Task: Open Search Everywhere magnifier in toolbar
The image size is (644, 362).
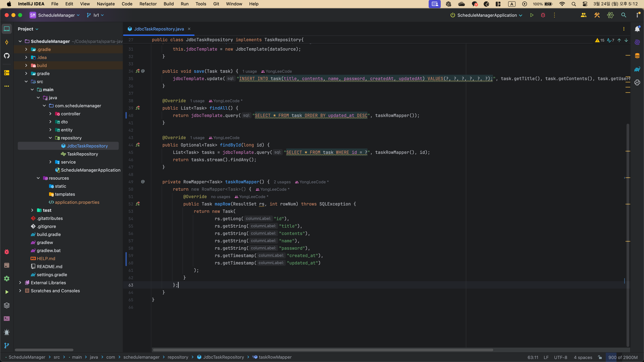Action: tap(624, 15)
